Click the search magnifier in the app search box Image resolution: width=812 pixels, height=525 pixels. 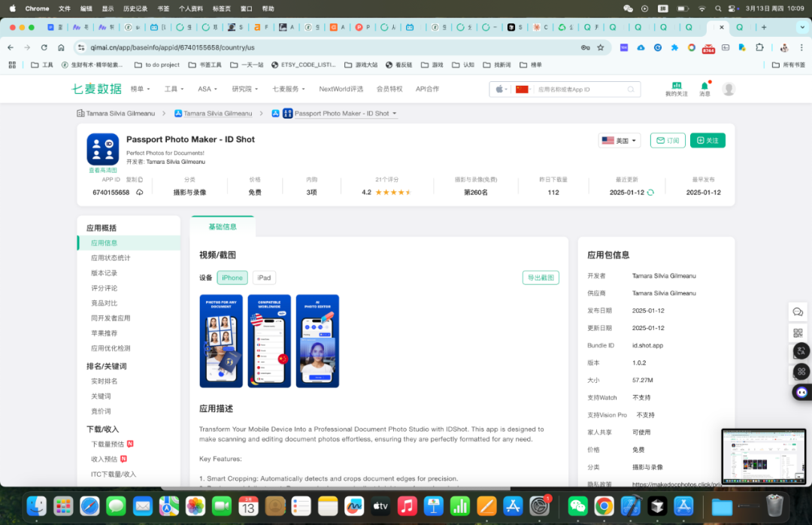tap(630, 90)
